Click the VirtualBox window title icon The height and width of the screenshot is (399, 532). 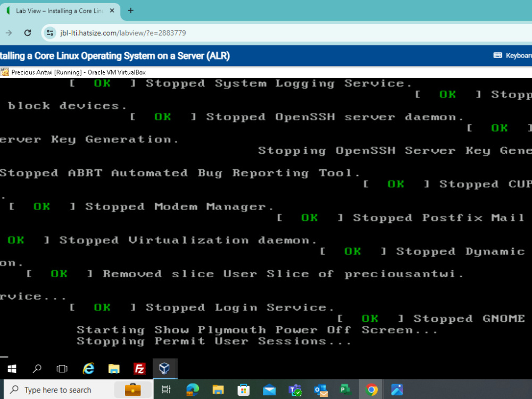click(5, 72)
